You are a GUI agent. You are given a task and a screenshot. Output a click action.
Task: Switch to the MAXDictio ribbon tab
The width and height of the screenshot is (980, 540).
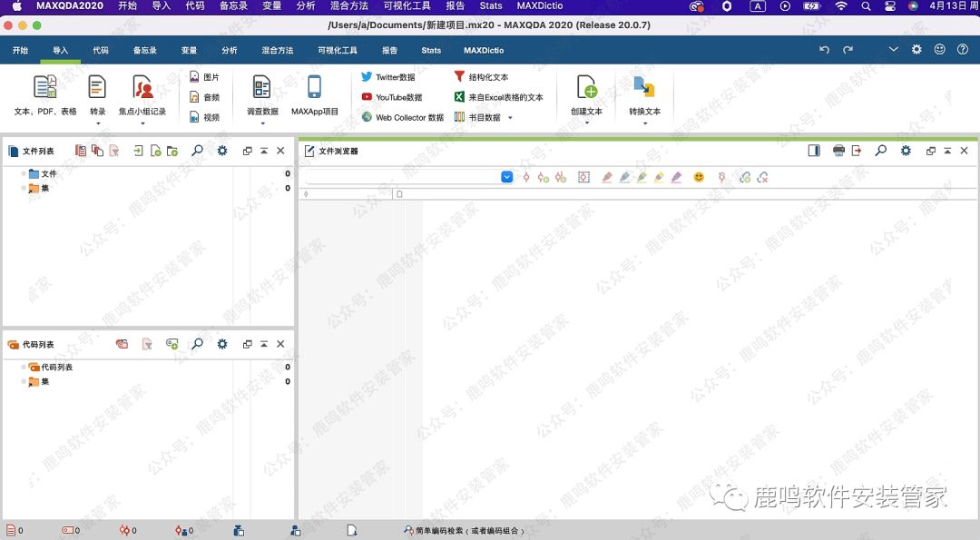tap(484, 50)
